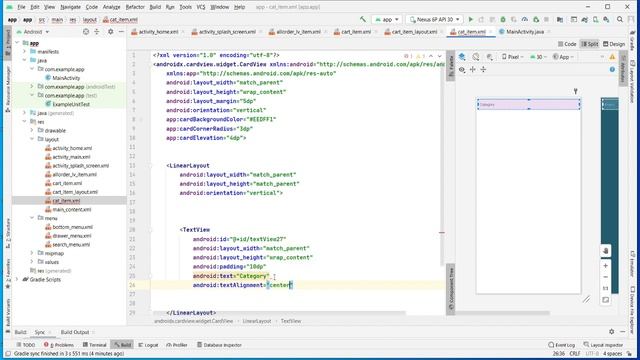Open the SDK Manager icon
The height and width of the screenshot is (360, 640).
click(607, 20)
